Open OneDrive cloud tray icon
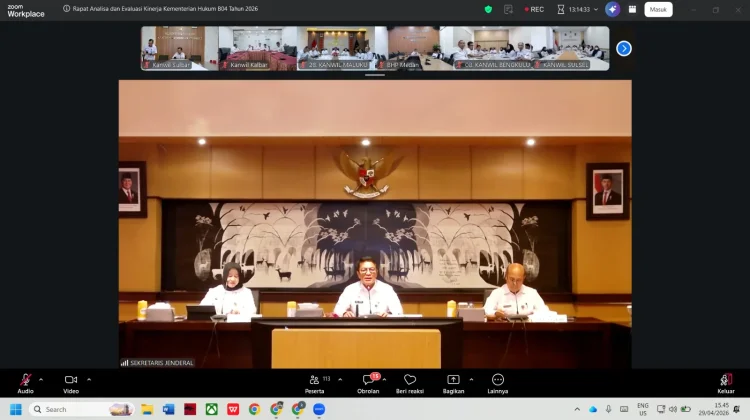 [593, 409]
